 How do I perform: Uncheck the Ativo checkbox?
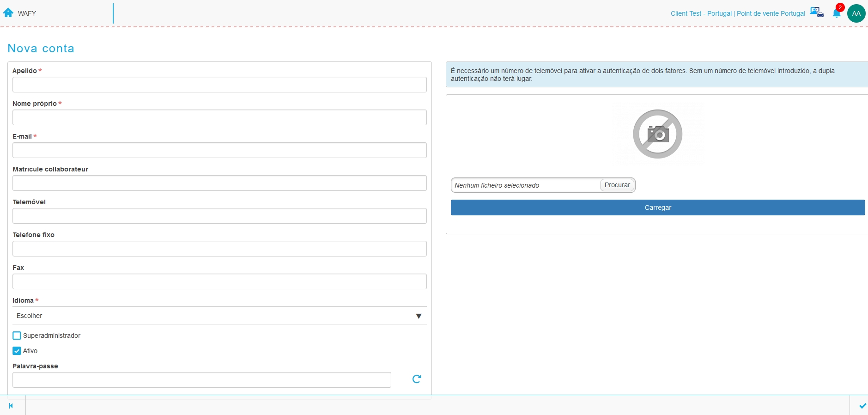pos(17,351)
